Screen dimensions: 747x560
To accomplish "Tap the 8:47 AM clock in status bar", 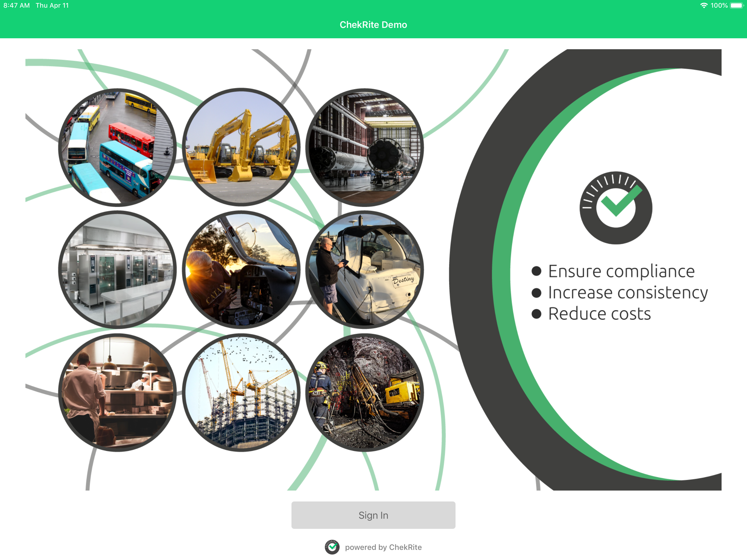I will pos(17,5).
